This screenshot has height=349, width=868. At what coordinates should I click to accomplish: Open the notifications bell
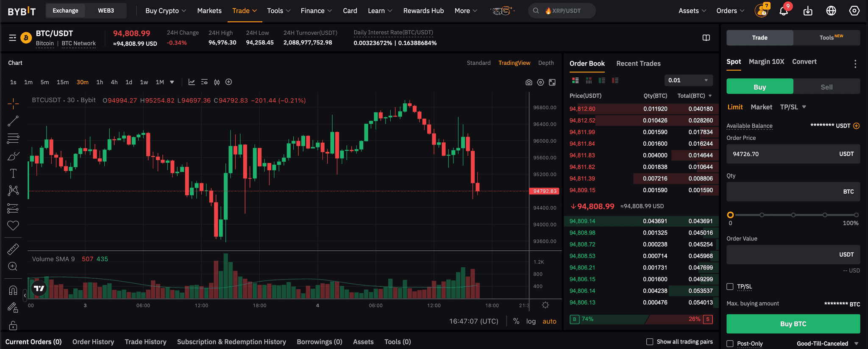(784, 11)
